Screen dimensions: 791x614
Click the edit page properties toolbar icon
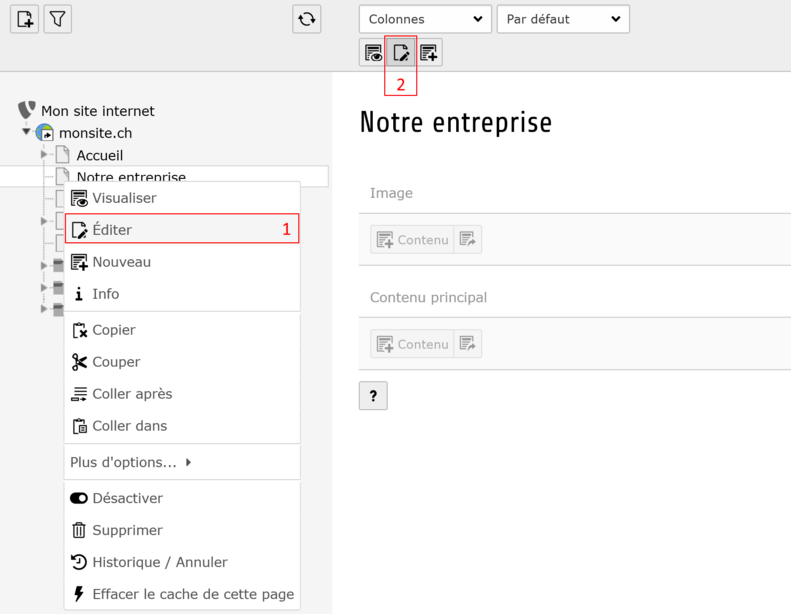pyautogui.click(x=401, y=53)
